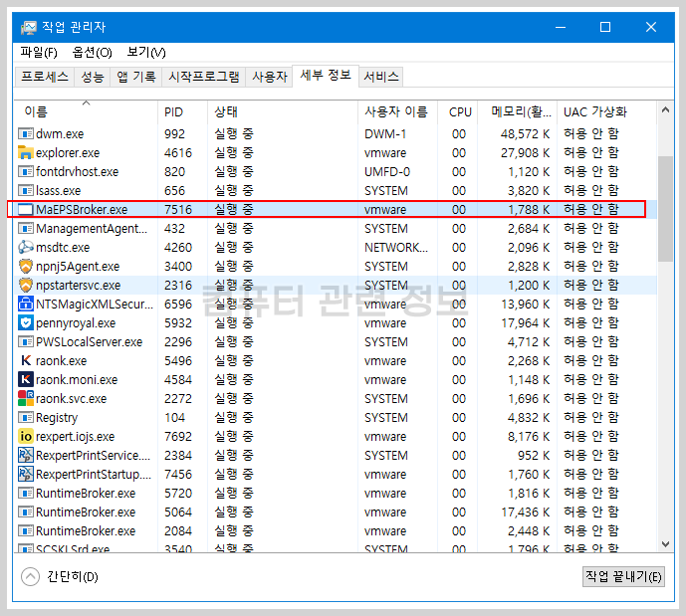This screenshot has height=616, width=686.
Task: Open the 보기(V) menu
Action: (146, 53)
